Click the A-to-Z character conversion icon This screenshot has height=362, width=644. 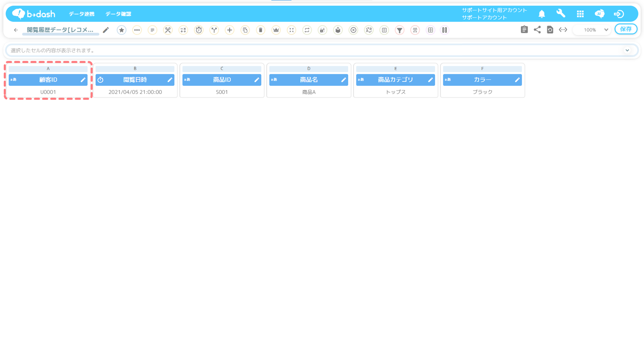click(369, 30)
